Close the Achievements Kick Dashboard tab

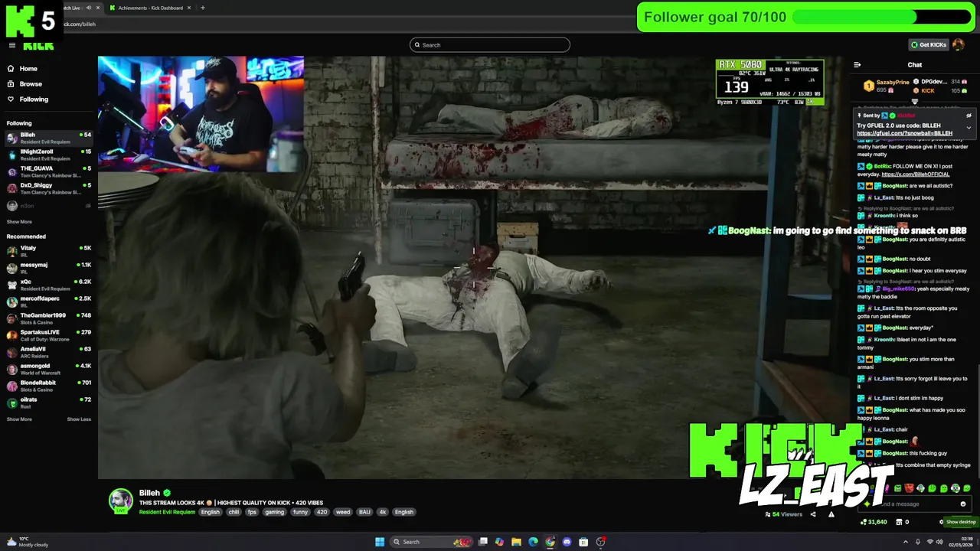tap(191, 8)
